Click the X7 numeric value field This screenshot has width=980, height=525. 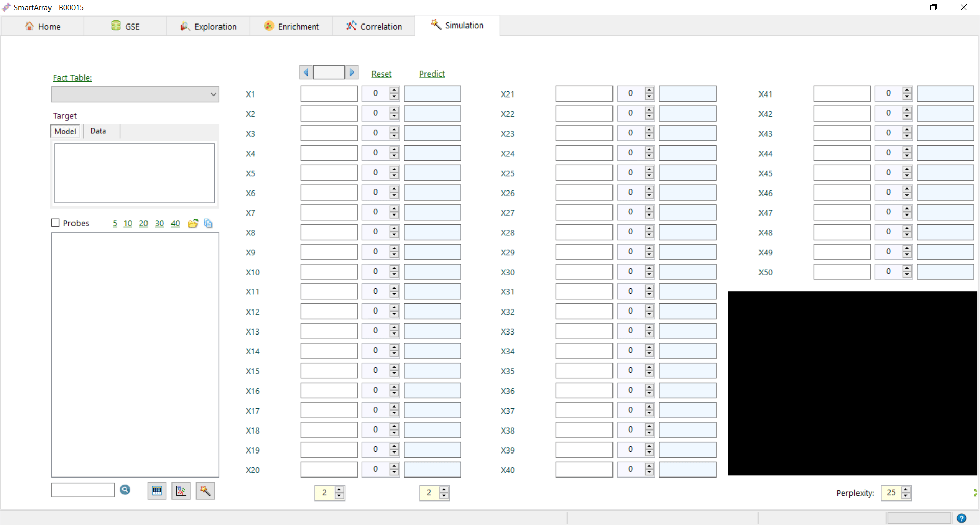(376, 212)
